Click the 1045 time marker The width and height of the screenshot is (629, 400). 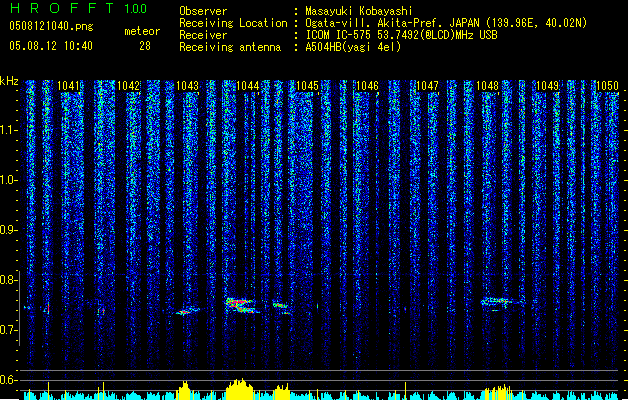point(307,86)
